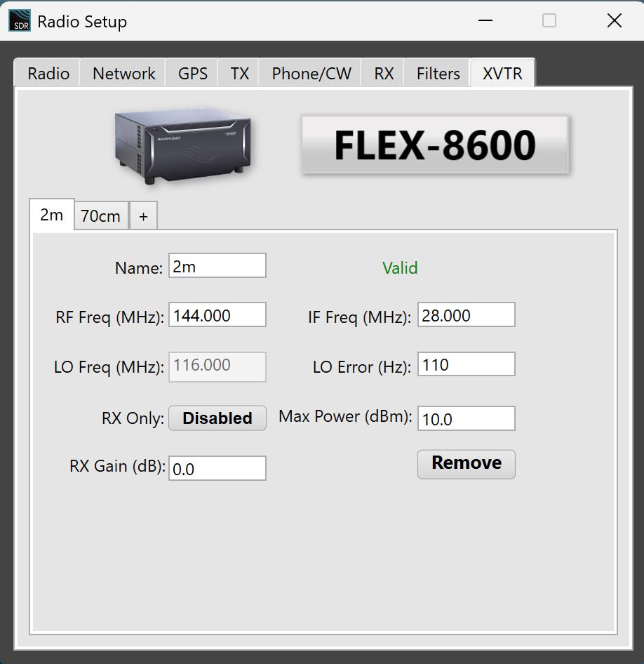
Task: Click the Name input field
Action: [217, 265]
